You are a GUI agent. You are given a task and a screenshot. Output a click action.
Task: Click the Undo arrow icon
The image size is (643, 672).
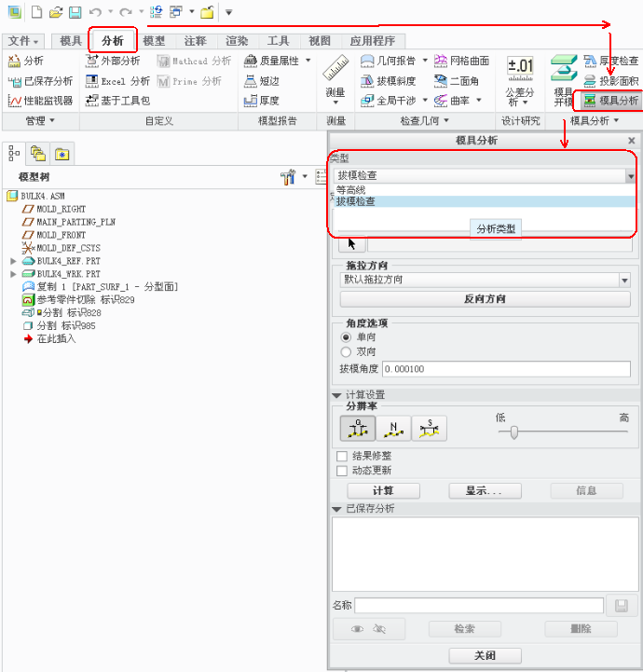[x=95, y=12]
